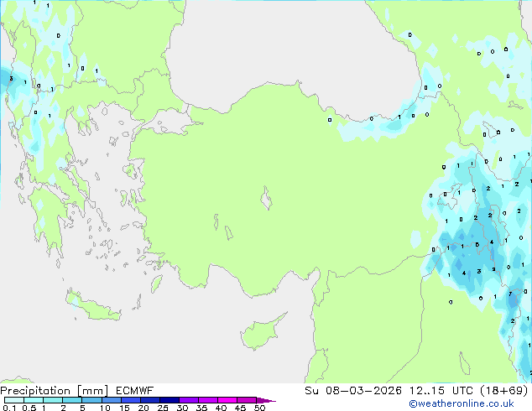
Task: Click the legend scale label '0.1'
Action: click(x=9, y=408)
